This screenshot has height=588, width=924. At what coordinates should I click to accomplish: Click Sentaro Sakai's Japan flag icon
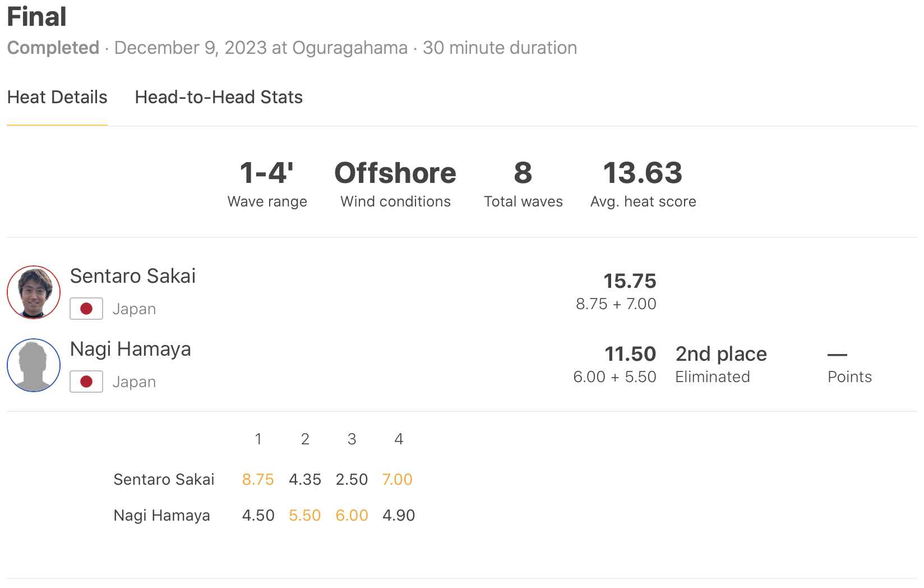point(86,309)
